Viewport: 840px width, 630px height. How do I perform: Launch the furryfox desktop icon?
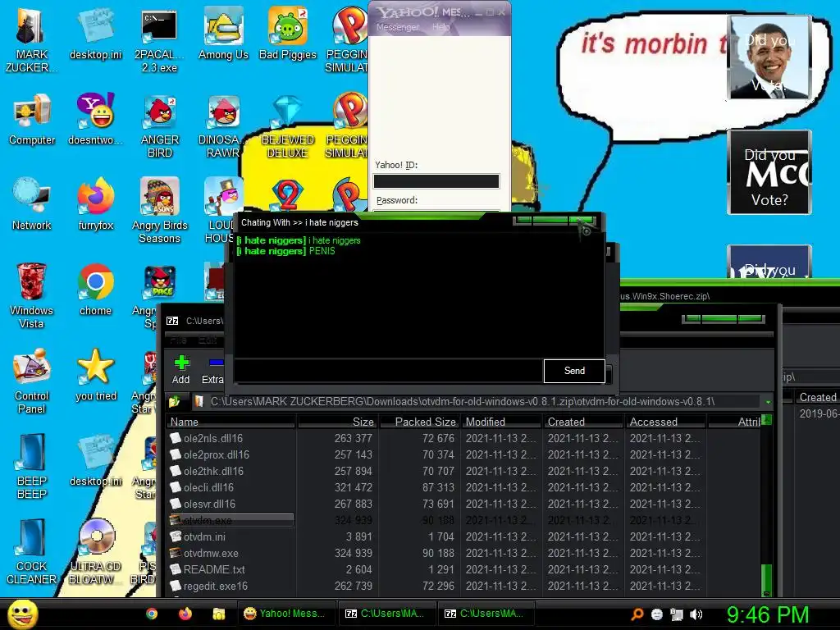[x=95, y=204]
